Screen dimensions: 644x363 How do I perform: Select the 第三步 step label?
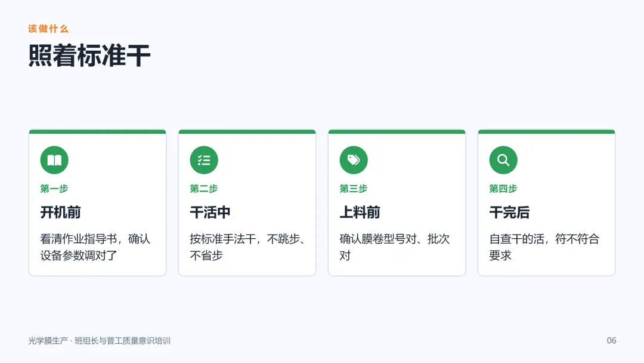point(354,189)
